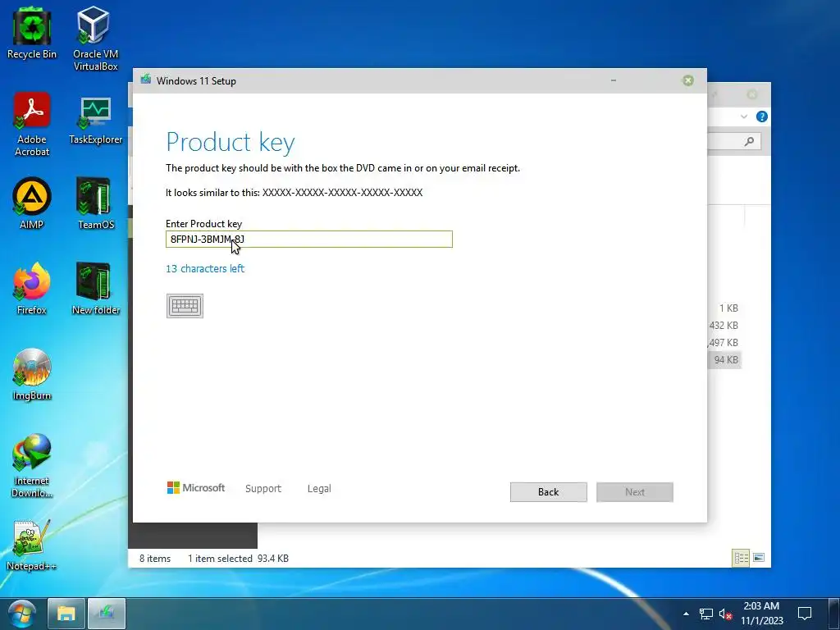Open the on-screen keyboard icon
The image size is (840, 630).
click(x=185, y=306)
